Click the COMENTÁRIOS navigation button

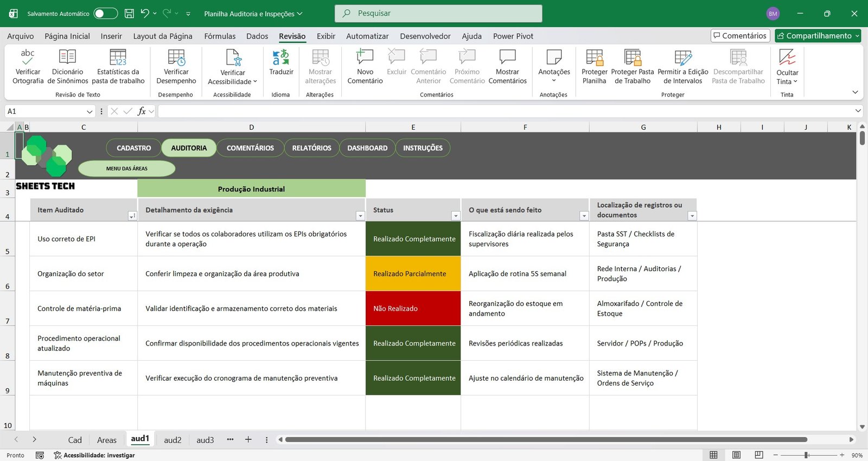point(250,148)
